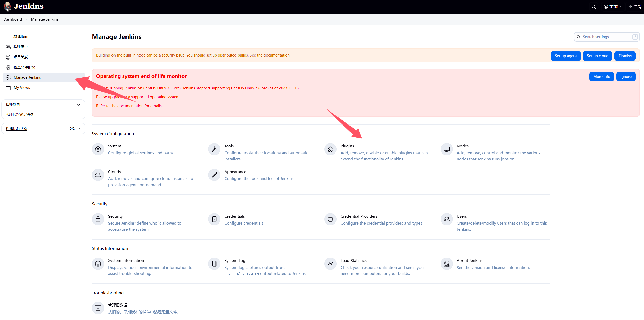Ignore the end of life monitor
The width and height of the screenshot is (644, 320).
coord(626,77)
